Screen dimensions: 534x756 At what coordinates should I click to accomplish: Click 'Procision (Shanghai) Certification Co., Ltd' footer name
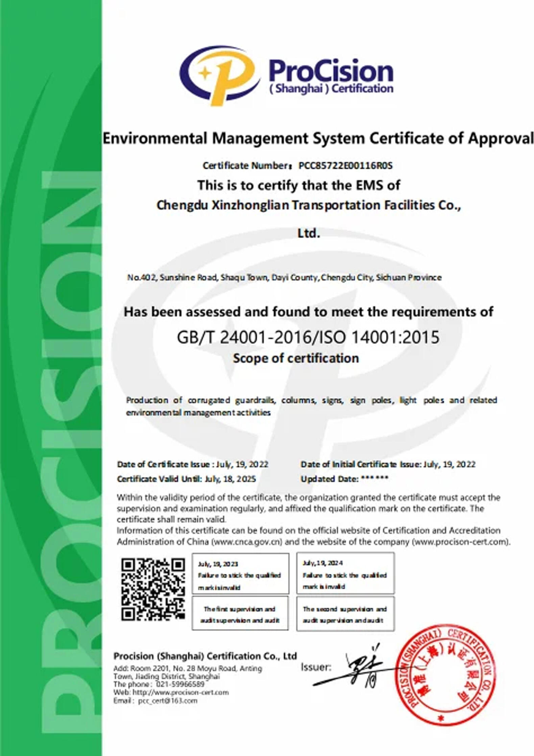205,656
